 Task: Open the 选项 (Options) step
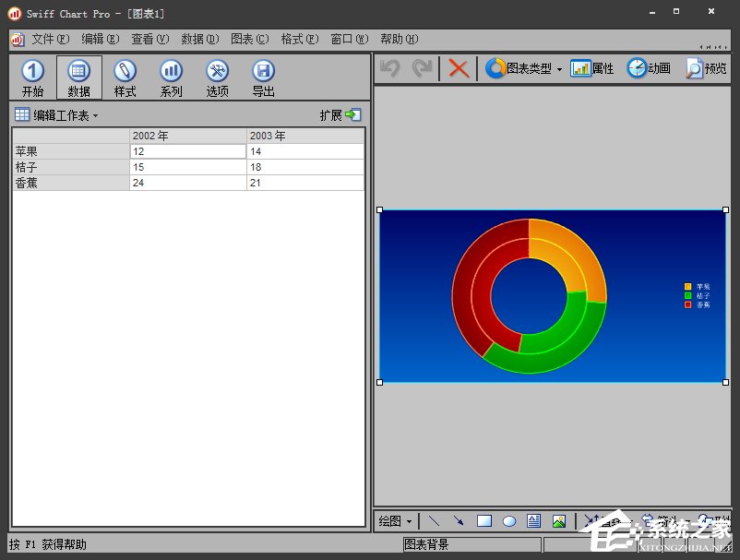[x=217, y=77]
